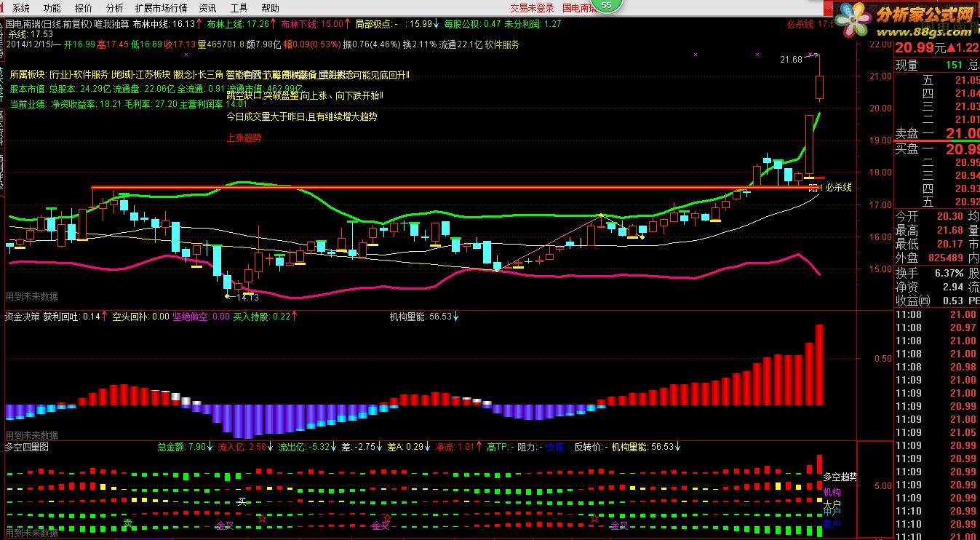This screenshot has height=540, width=980.
Task: Select the latest candlestick near 21.68
Action: tap(819, 77)
